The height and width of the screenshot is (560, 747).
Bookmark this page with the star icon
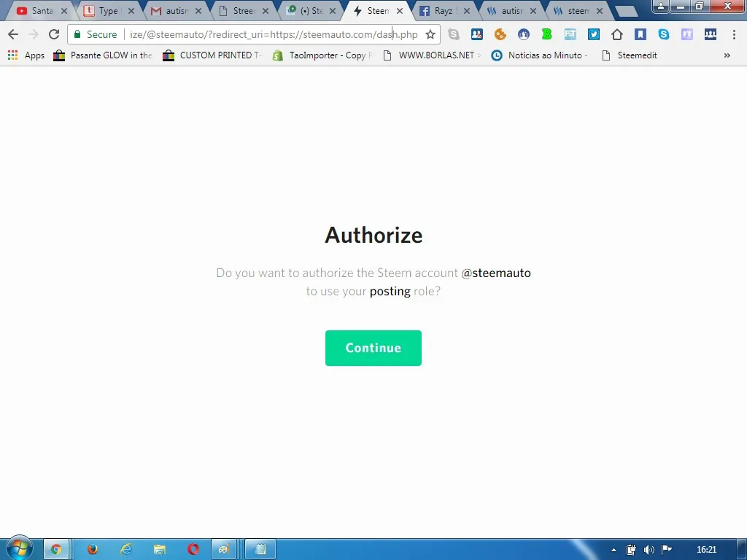coord(430,34)
